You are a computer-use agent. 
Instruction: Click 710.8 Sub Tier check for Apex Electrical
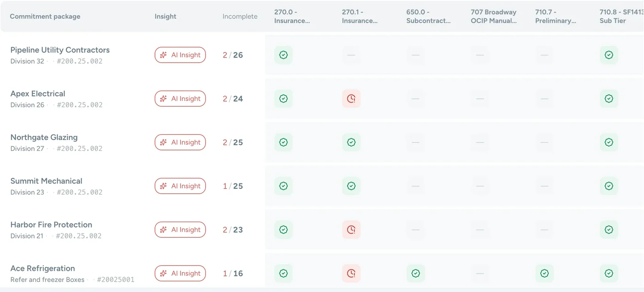click(x=609, y=98)
